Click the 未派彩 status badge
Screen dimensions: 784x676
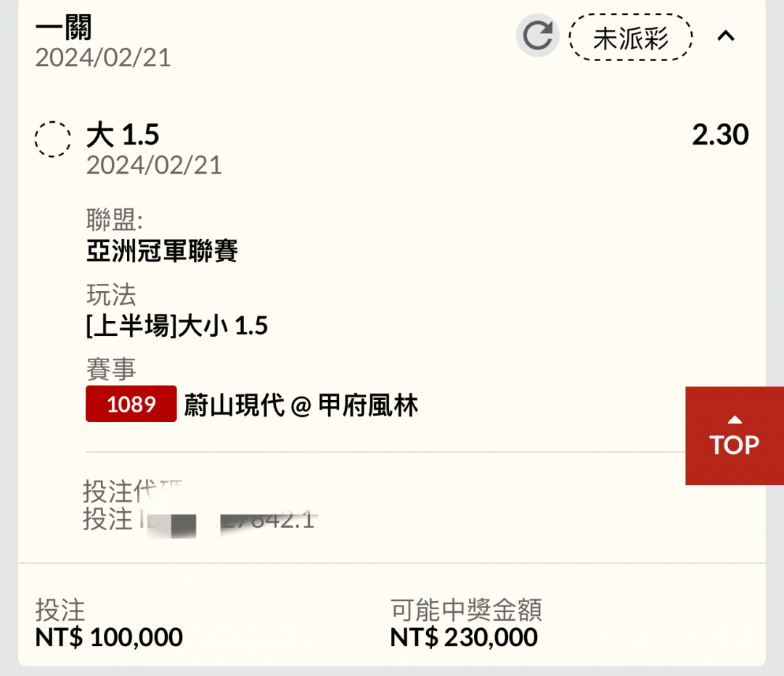631,38
